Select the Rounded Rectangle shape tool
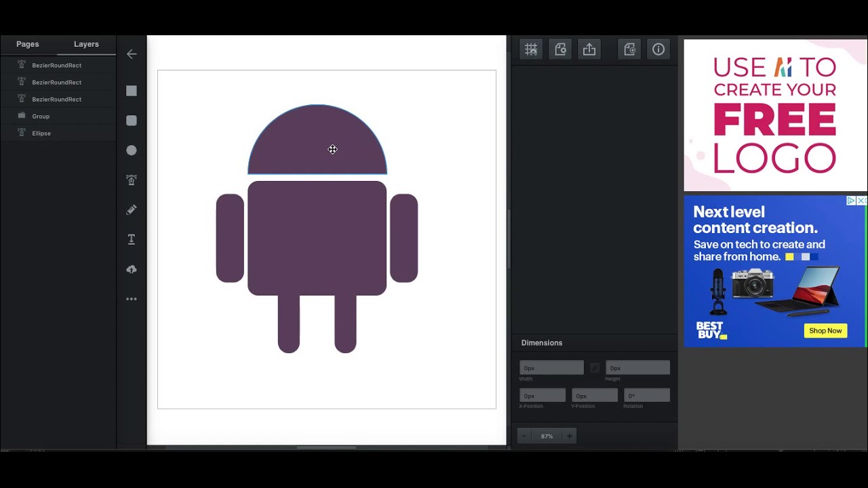This screenshot has height=488, width=868. click(x=132, y=121)
